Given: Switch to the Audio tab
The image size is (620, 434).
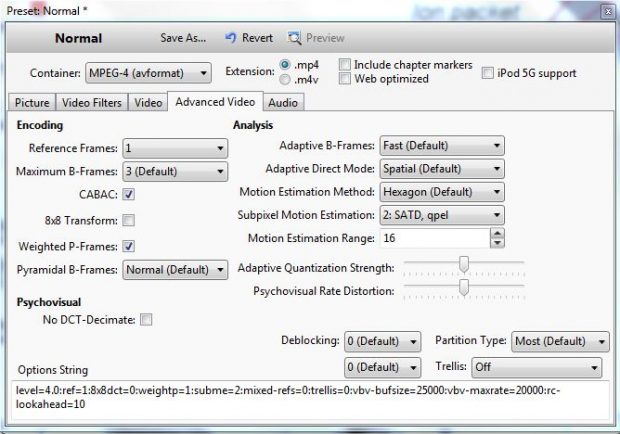Looking at the screenshot, I should click(283, 103).
